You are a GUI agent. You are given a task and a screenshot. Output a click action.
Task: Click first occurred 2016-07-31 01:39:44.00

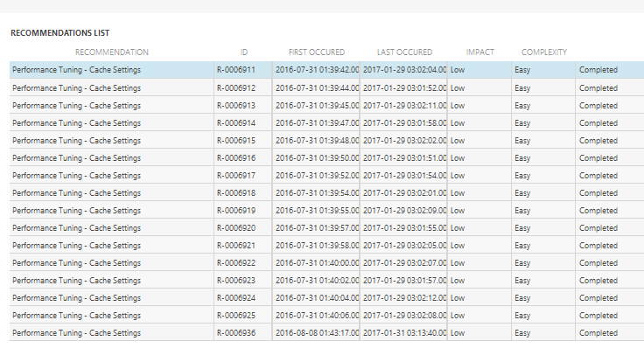click(x=317, y=87)
